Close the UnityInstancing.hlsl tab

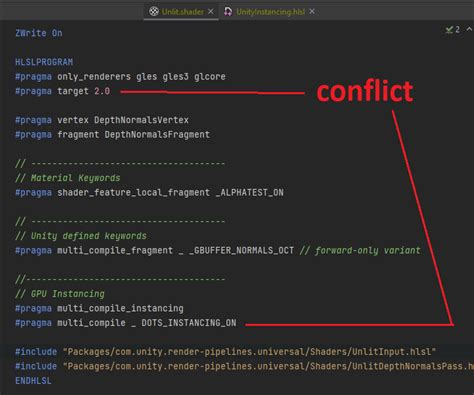[312, 12]
